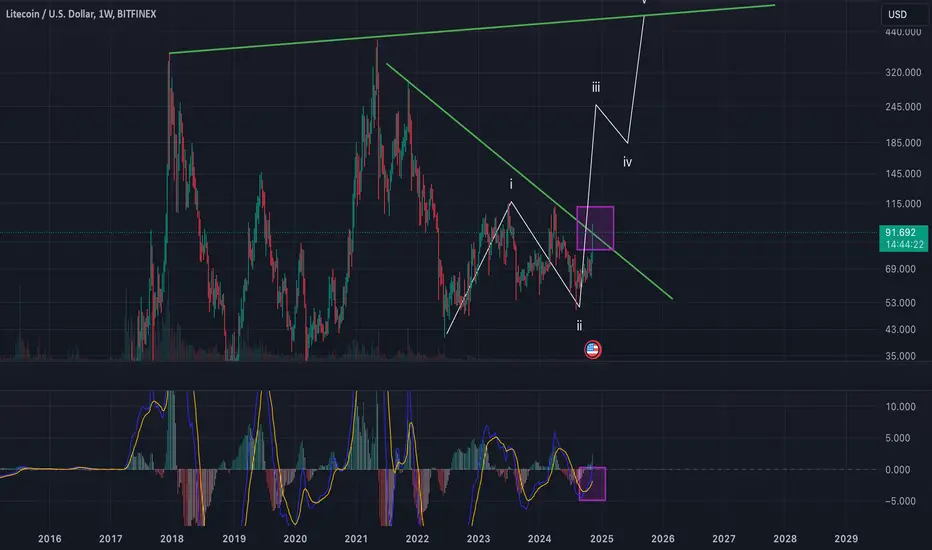Viewport: 932px width, 550px height.
Task: Click the 2025 time axis label
Action: point(602,539)
